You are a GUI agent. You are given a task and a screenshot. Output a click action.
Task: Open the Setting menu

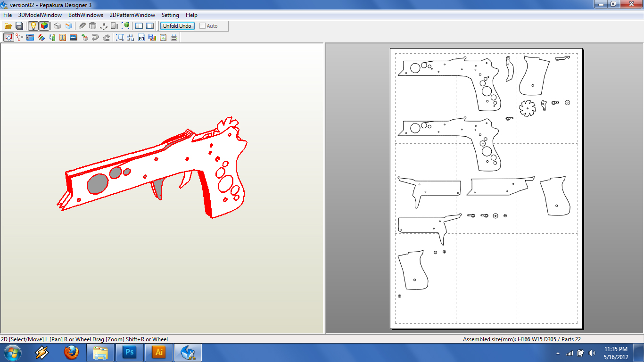coord(170,15)
